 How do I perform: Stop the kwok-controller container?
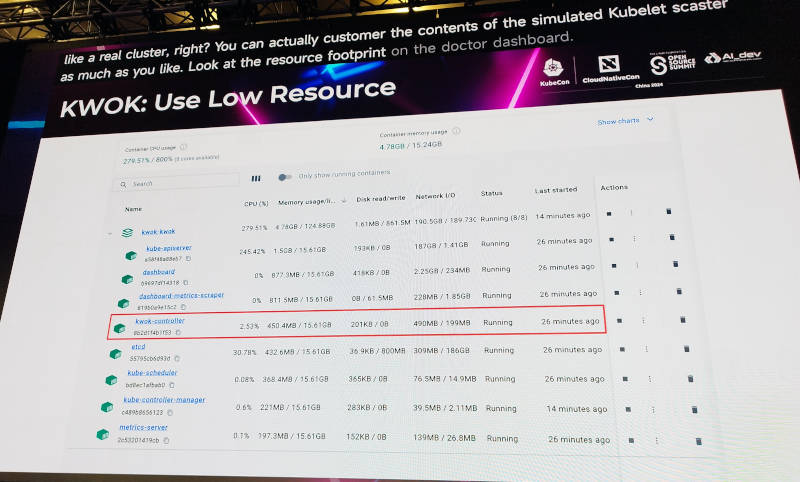pos(619,321)
